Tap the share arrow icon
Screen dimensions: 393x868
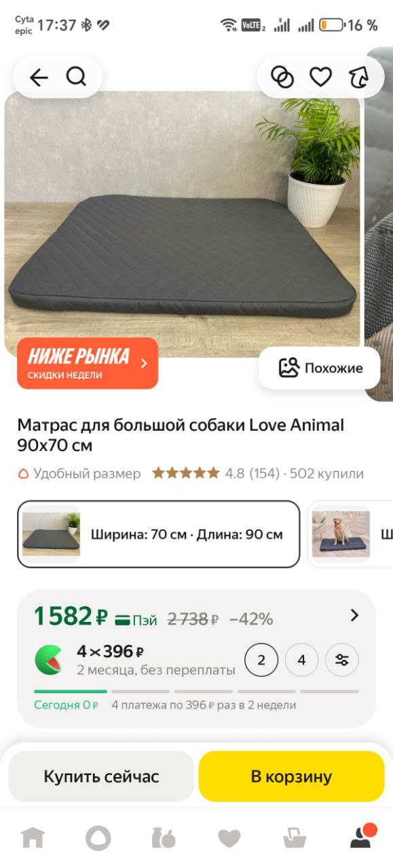[x=358, y=77]
